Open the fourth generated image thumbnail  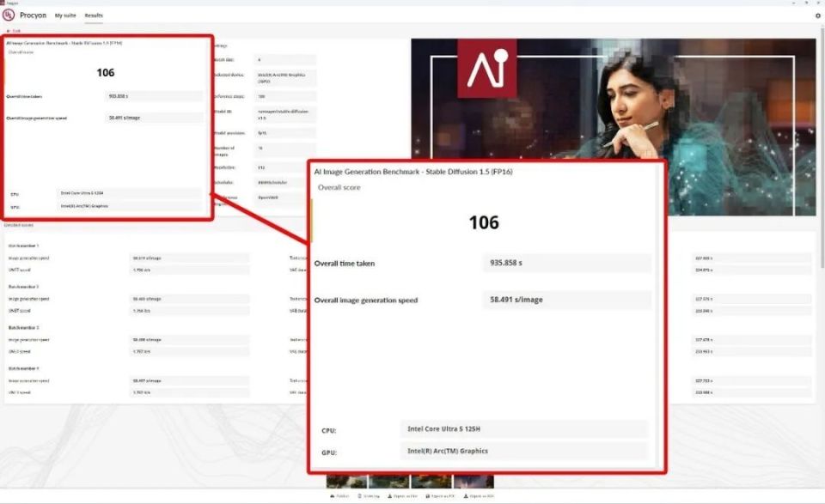click(x=474, y=482)
